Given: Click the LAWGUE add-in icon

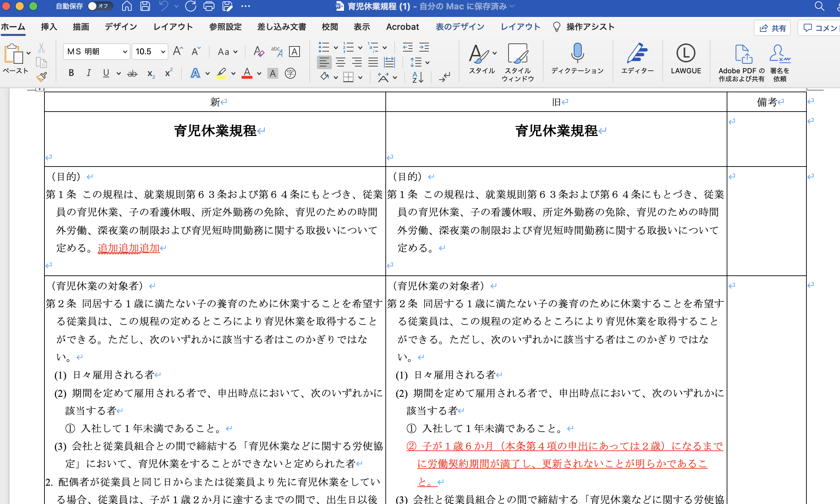Looking at the screenshot, I should coord(685,53).
